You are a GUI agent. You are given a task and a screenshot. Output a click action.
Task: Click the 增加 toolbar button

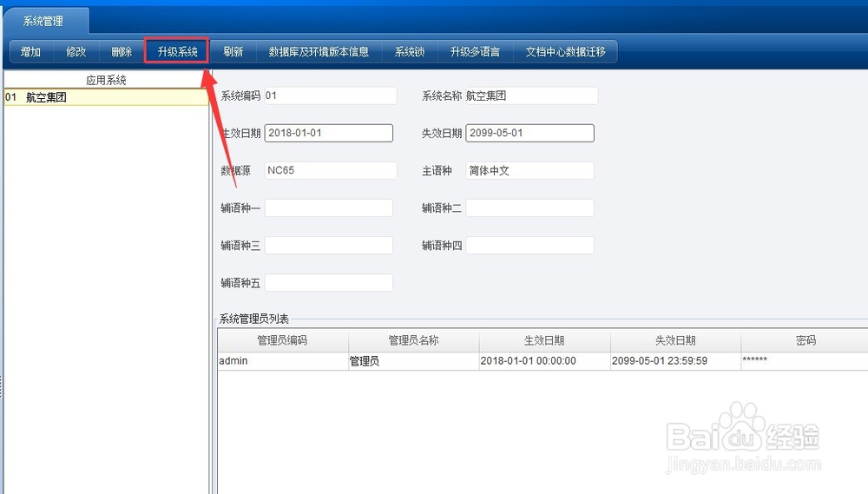[x=31, y=51]
